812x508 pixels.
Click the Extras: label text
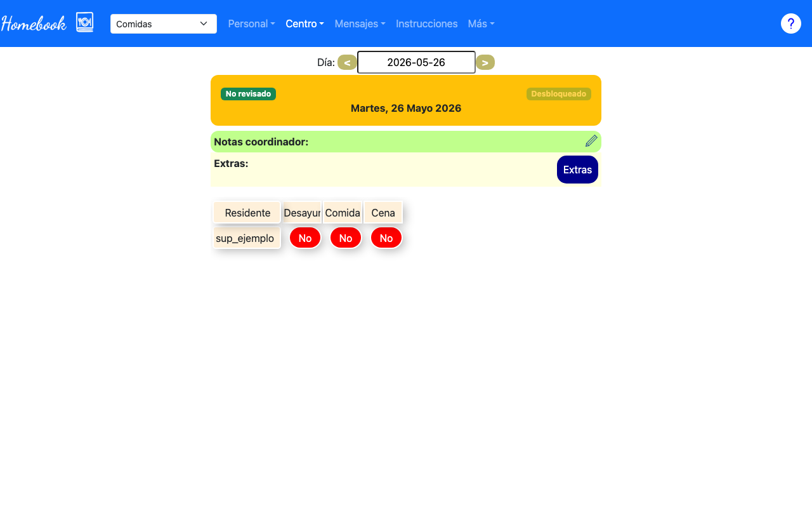pos(231,163)
